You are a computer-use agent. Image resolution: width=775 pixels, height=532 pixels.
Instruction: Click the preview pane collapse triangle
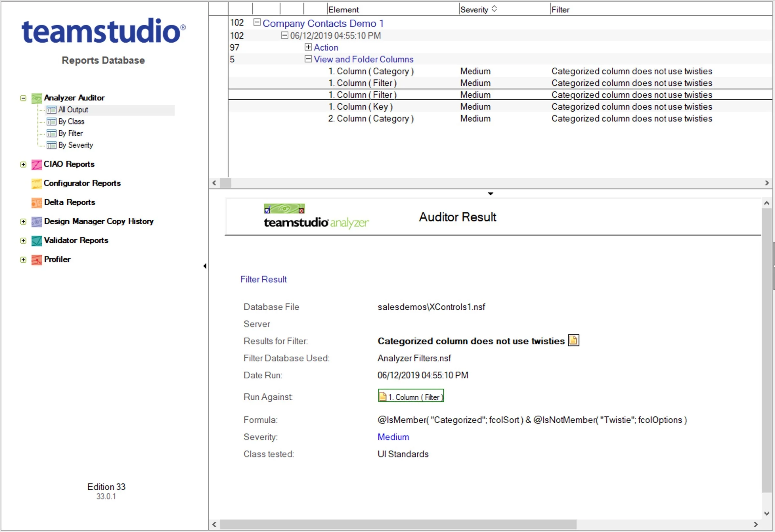490,193
